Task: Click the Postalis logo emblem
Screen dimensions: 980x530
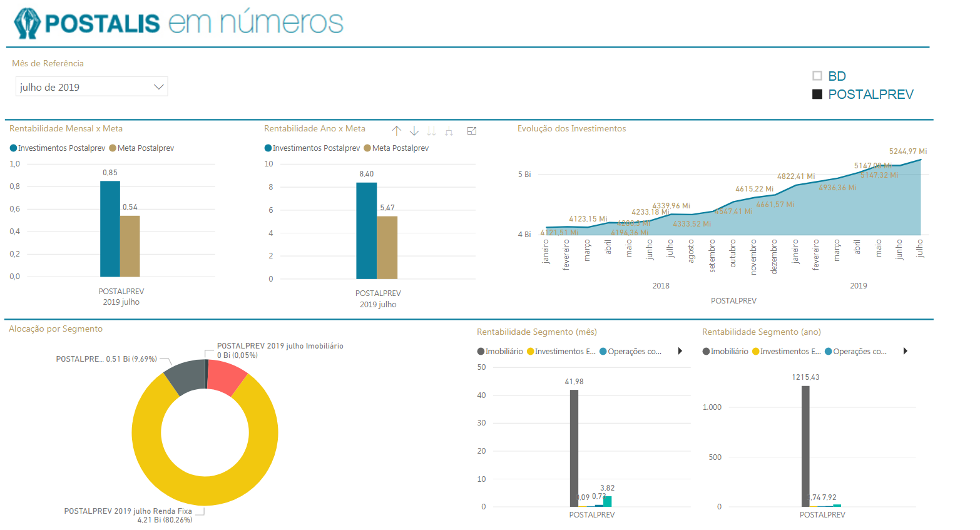Action: (27, 24)
